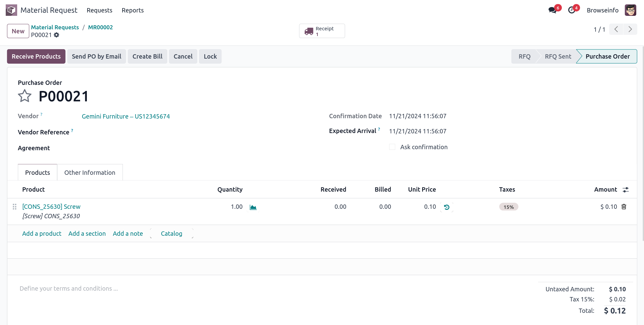Open the Gemini Furniture vendor link

pyautogui.click(x=126, y=116)
